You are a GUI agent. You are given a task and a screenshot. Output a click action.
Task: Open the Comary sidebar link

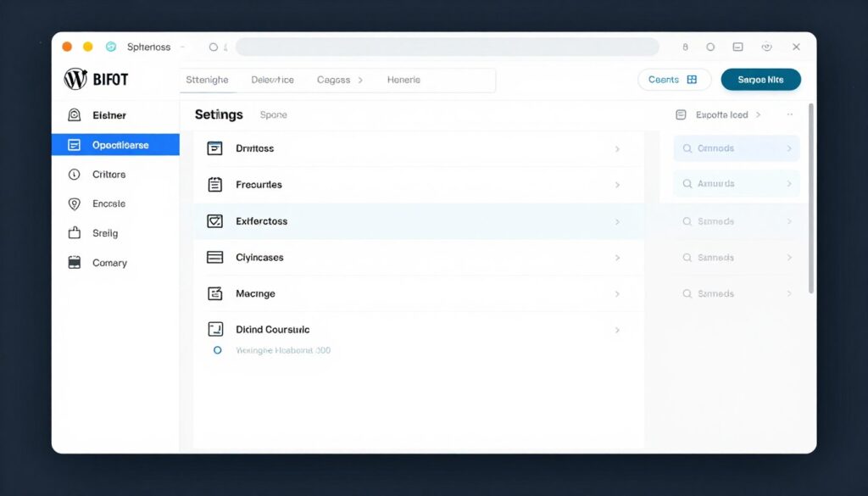click(109, 263)
